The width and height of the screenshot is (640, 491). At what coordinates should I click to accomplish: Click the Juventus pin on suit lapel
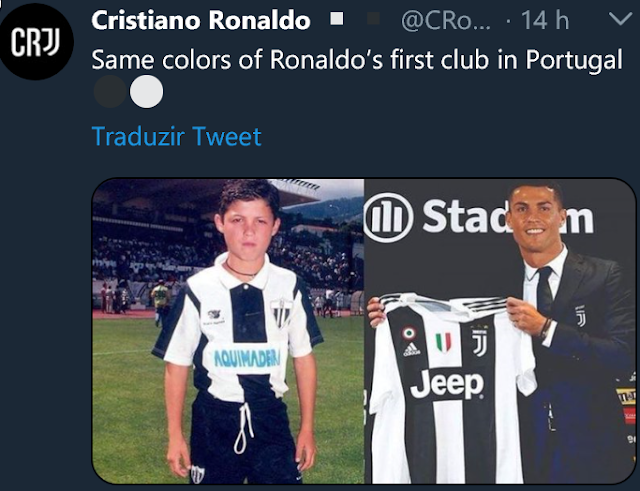click(x=580, y=316)
